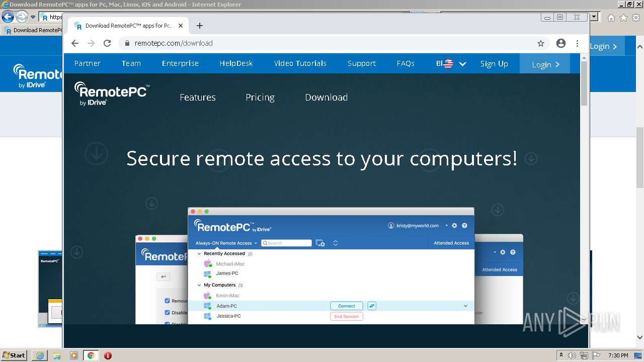
Task: Collapse the Recently Accessed group
Action: 199,254
